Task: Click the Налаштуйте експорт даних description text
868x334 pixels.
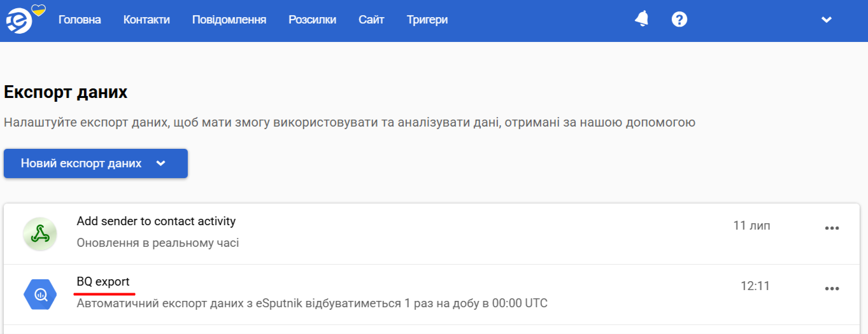Action: tap(350, 122)
